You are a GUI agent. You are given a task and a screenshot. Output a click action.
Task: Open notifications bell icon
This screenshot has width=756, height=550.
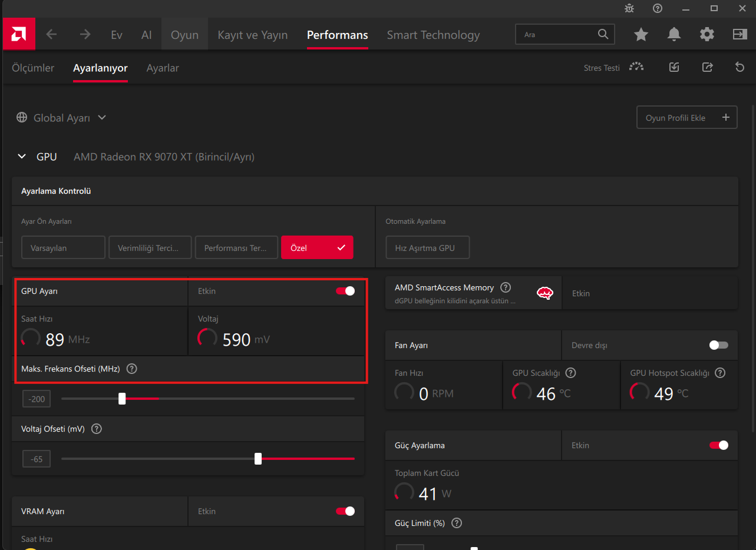tap(674, 35)
